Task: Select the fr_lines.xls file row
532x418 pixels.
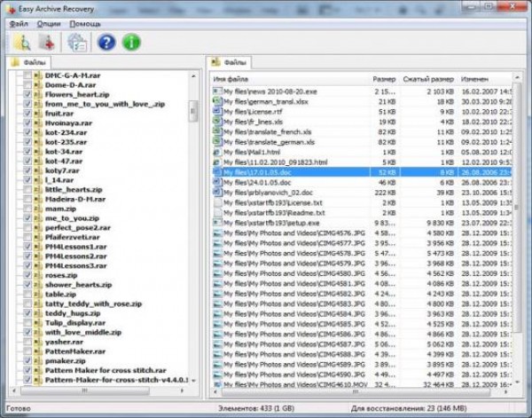Action: pyautogui.click(x=362, y=122)
